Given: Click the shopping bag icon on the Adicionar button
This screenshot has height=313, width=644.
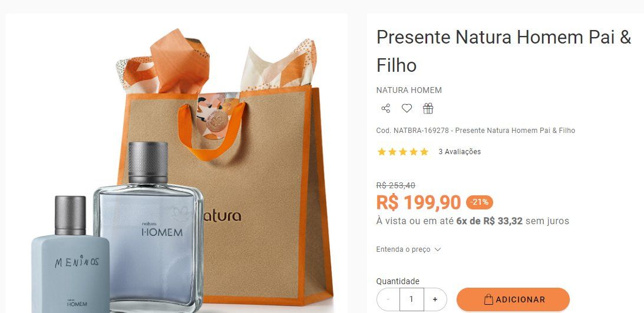Looking at the screenshot, I should pos(488,299).
